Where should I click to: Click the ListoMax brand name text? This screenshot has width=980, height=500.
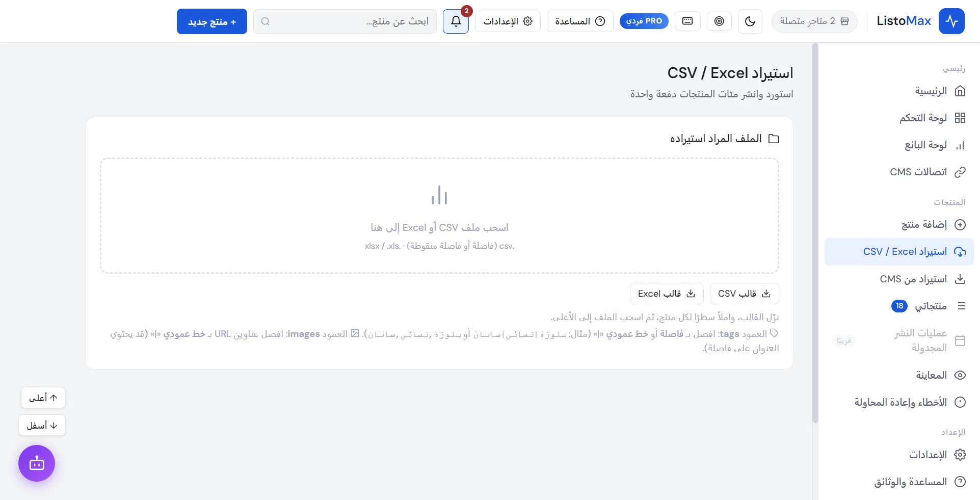point(904,21)
